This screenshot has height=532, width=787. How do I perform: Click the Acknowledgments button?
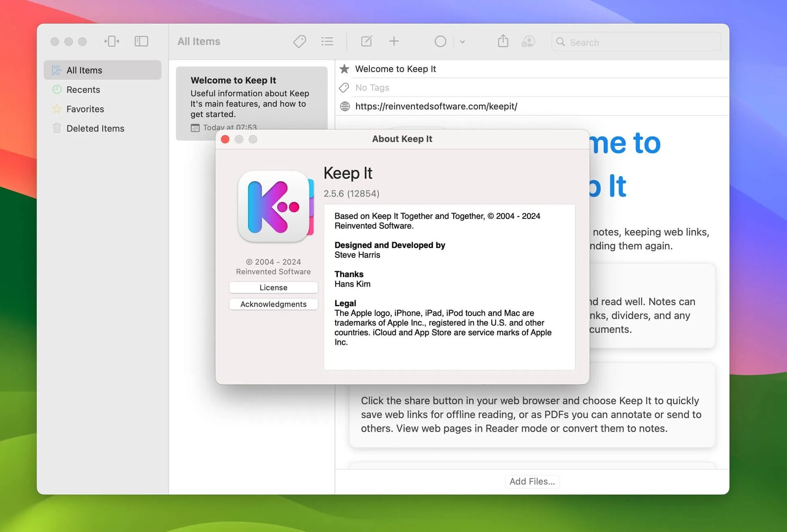point(273,304)
